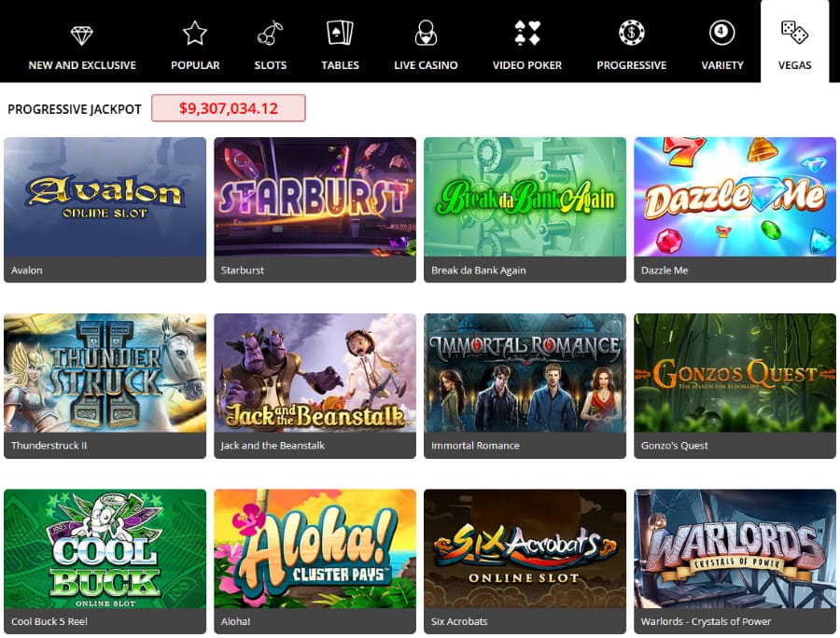Open the Aloha! Cluster Pays game

tap(315, 562)
